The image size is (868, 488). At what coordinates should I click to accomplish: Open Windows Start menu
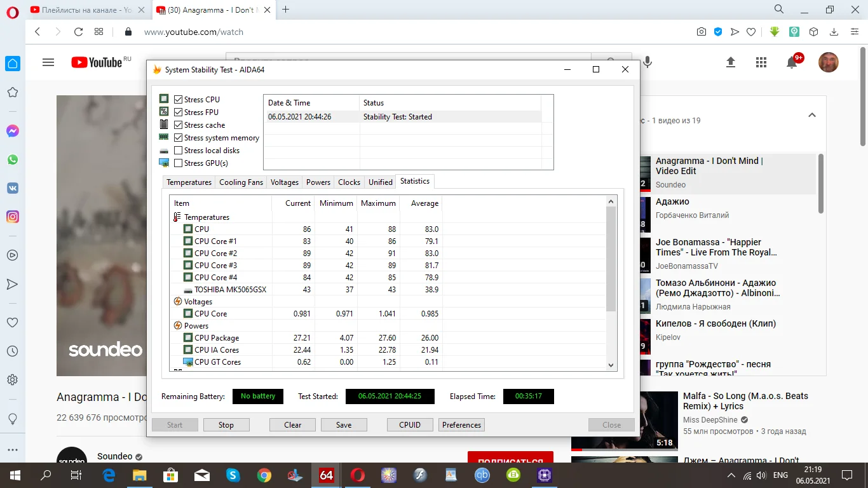click(x=15, y=475)
